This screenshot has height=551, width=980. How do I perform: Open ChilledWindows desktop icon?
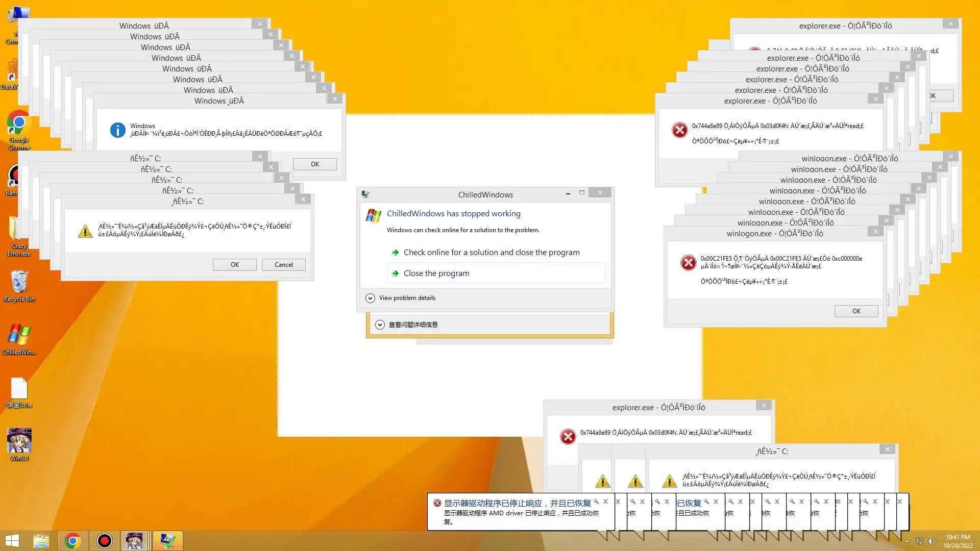coord(19,335)
